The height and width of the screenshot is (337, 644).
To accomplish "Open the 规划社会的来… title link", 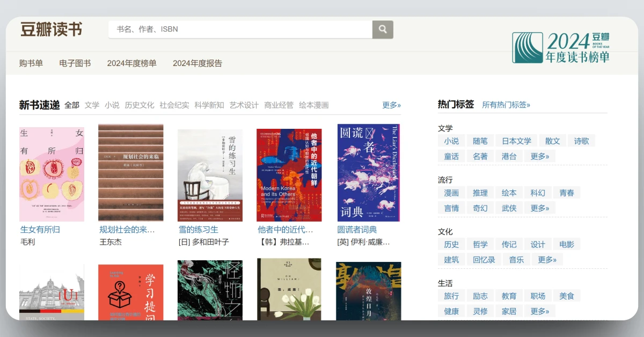I will pyautogui.click(x=127, y=230).
